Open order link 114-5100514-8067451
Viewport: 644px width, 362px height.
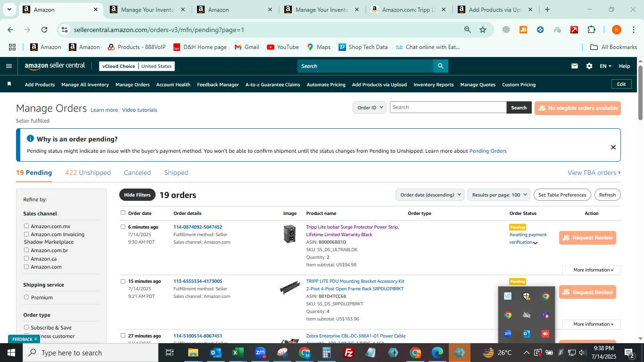[198, 336]
